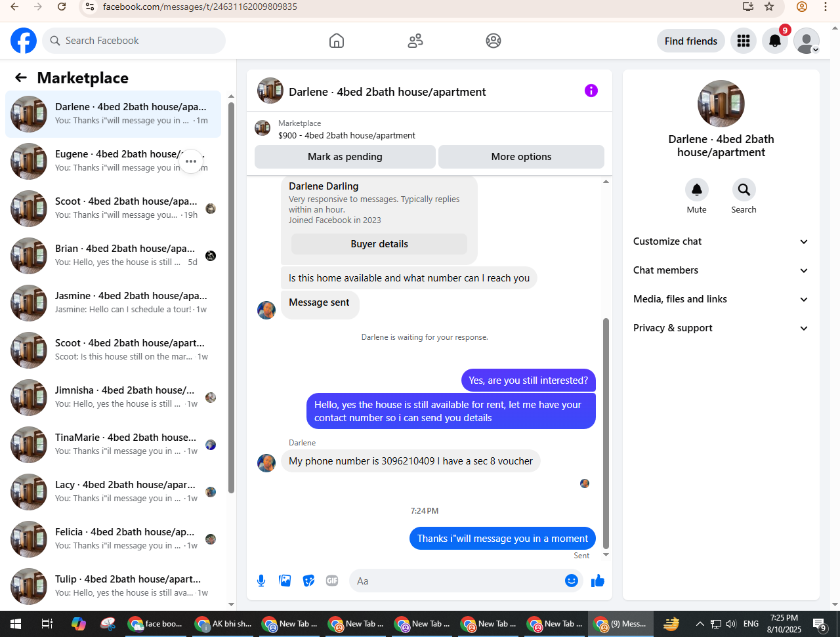Open the Notifications bell with 9 badge
Image resolution: width=840 pixels, height=637 pixels.
[x=775, y=41]
